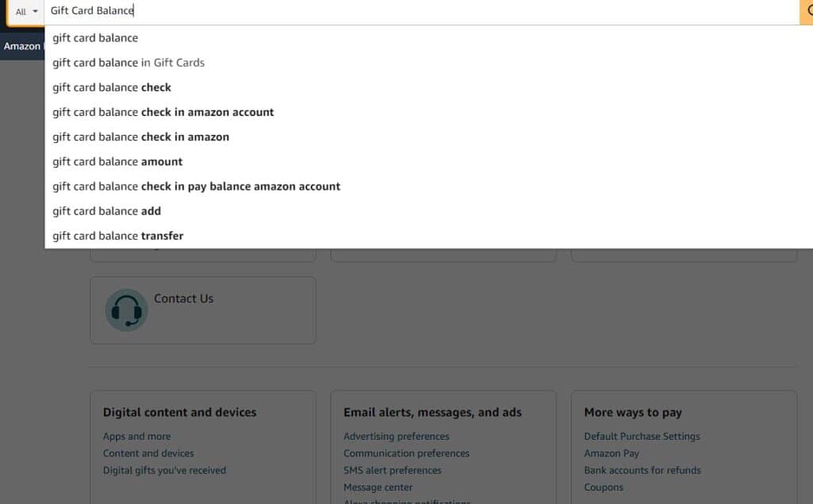Screen dimensions: 813x504
Task: Click the More ways to pay heading
Action: coord(633,412)
